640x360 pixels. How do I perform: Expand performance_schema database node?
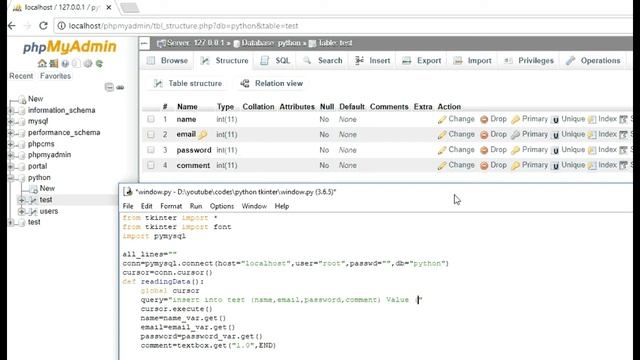coord(11,133)
